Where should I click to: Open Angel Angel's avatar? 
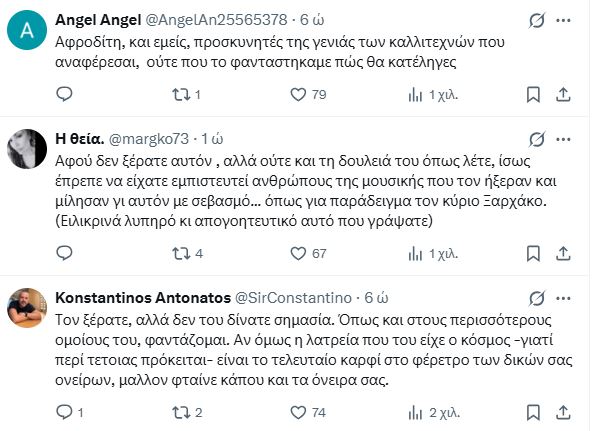(x=27, y=30)
